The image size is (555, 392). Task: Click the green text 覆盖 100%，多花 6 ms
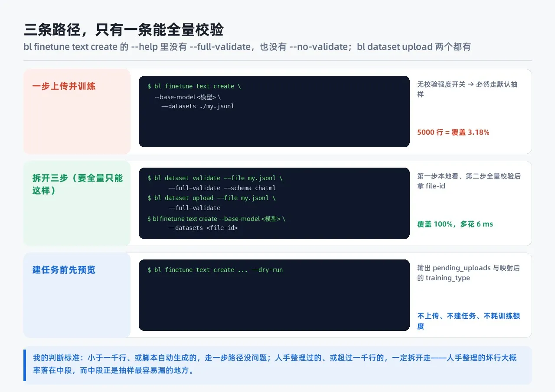pos(455,224)
